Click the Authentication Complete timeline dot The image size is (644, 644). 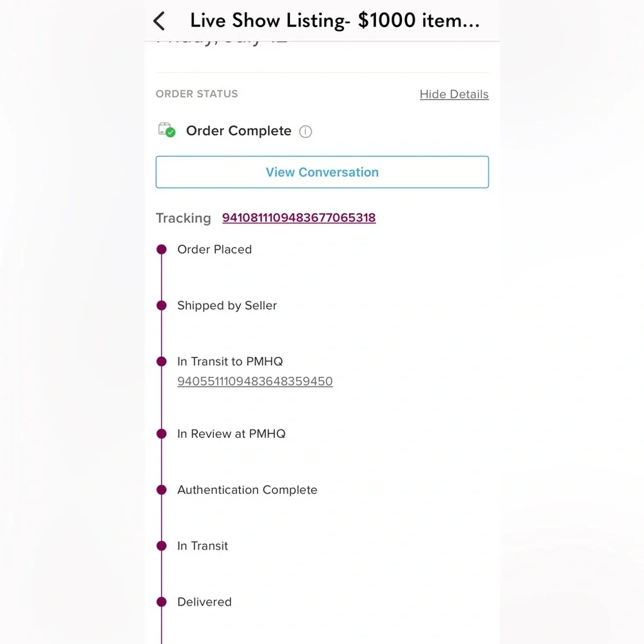(x=162, y=489)
